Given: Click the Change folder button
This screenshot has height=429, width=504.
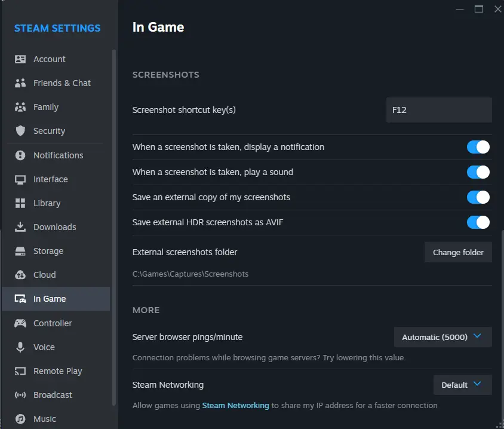Looking at the screenshot, I should [x=458, y=252].
